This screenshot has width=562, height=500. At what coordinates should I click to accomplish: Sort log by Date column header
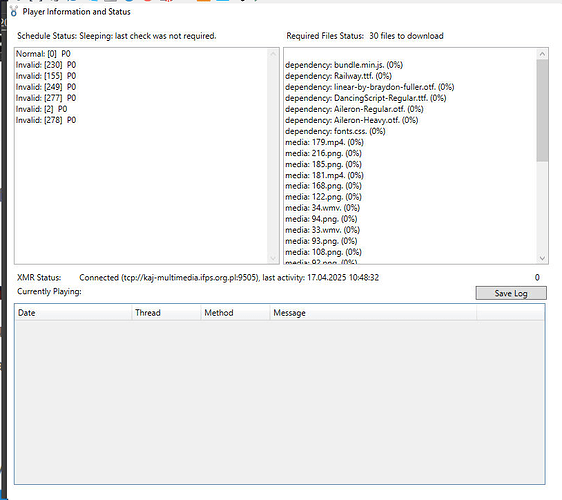[73, 313]
